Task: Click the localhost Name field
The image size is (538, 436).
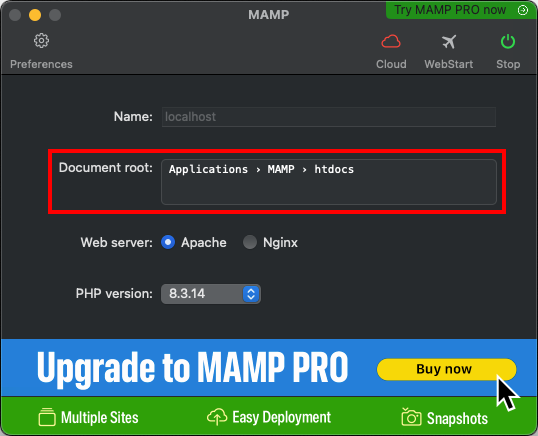Action: (329, 117)
